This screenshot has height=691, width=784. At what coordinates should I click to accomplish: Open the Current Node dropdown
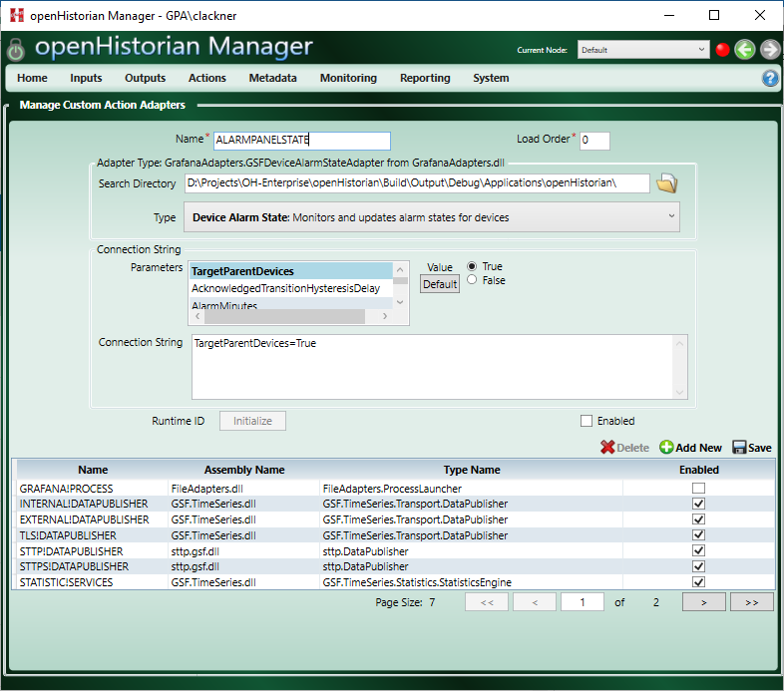point(643,50)
